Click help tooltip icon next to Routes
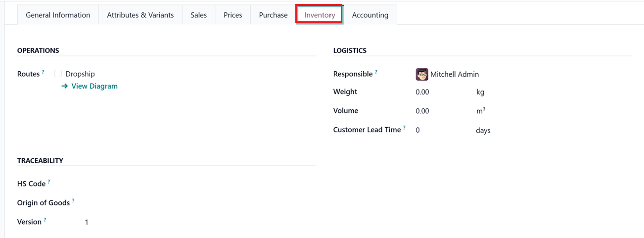This screenshot has height=238, width=644. pyautogui.click(x=43, y=72)
